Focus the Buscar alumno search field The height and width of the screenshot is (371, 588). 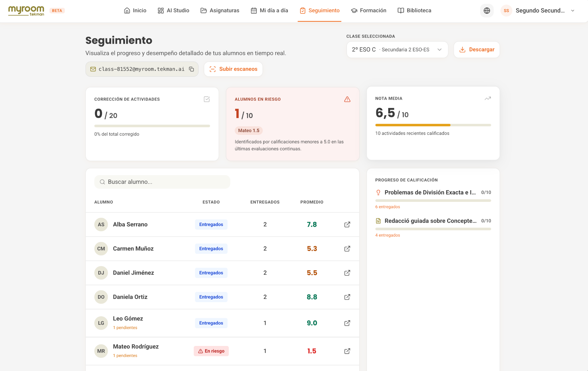coord(162,182)
